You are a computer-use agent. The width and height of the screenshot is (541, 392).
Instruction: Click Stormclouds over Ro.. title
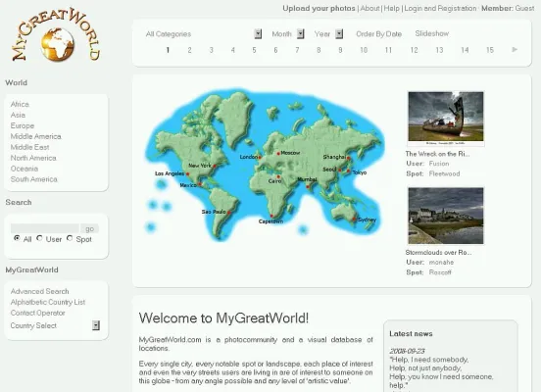(438, 252)
